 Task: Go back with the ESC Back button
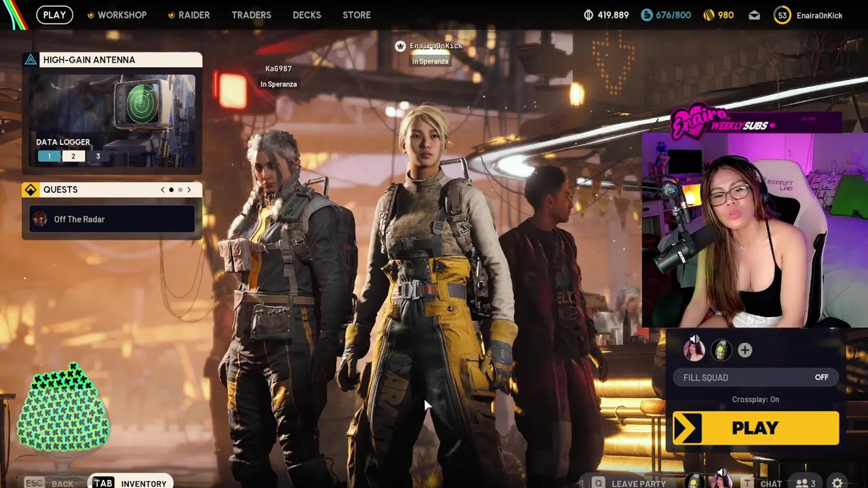click(49, 483)
